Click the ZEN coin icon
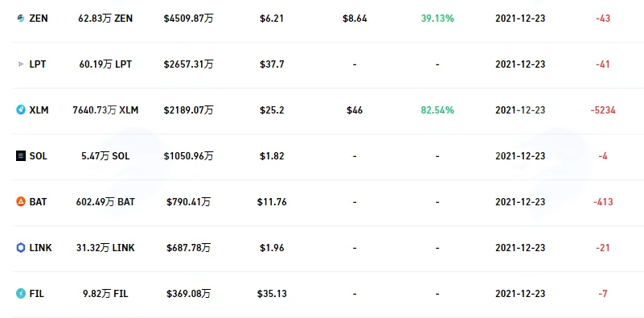This screenshot has height=318, width=644. click(x=21, y=19)
